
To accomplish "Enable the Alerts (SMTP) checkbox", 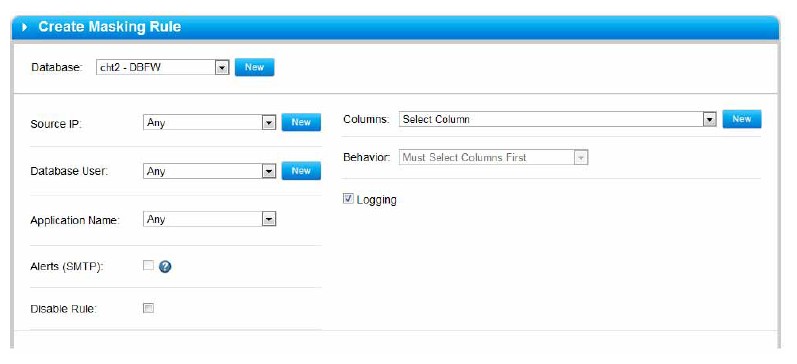I will click(148, 265).
